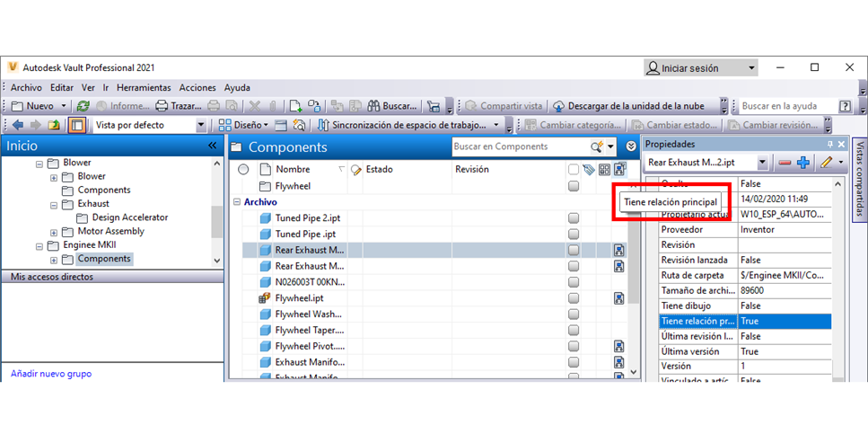The width and height of the screenshot is (868, 443).
Task: Check the Flywheel folder row checkbox
Action: pos(574,186)
